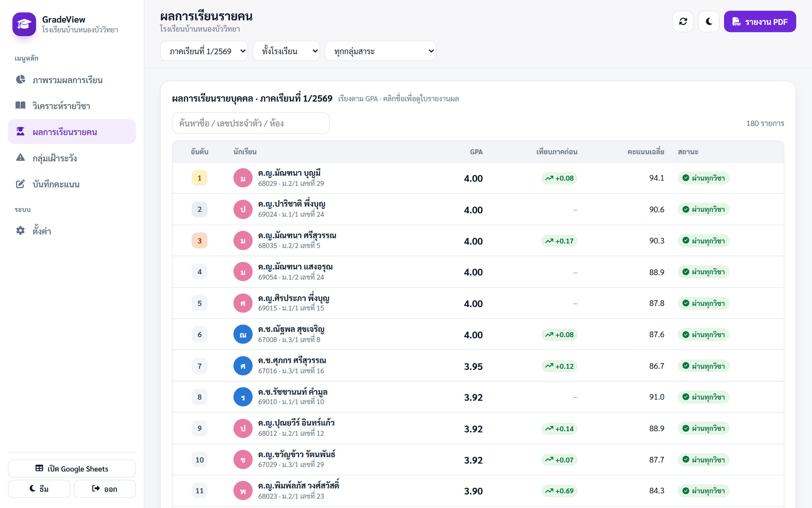Viewport: 812px width, 508px height.
Task: Click the คะแนนเฉลี่ย column header
Action: tap(645, 152)
